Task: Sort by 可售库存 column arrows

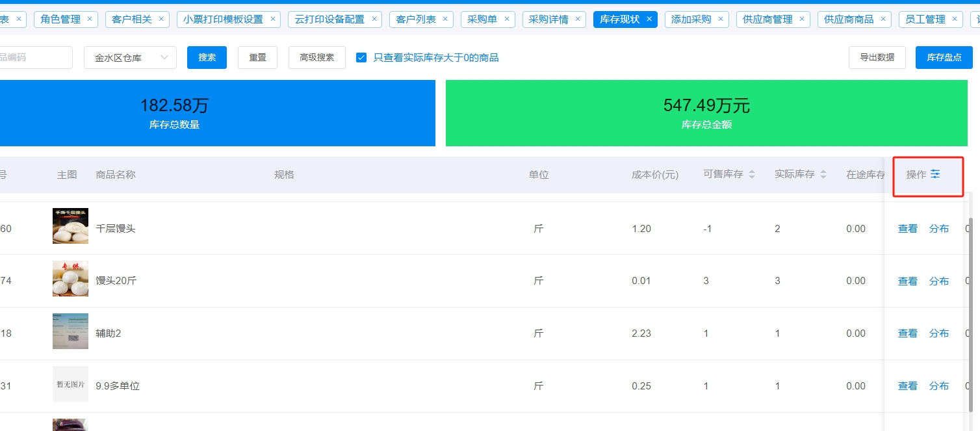Action: [752, 174]
